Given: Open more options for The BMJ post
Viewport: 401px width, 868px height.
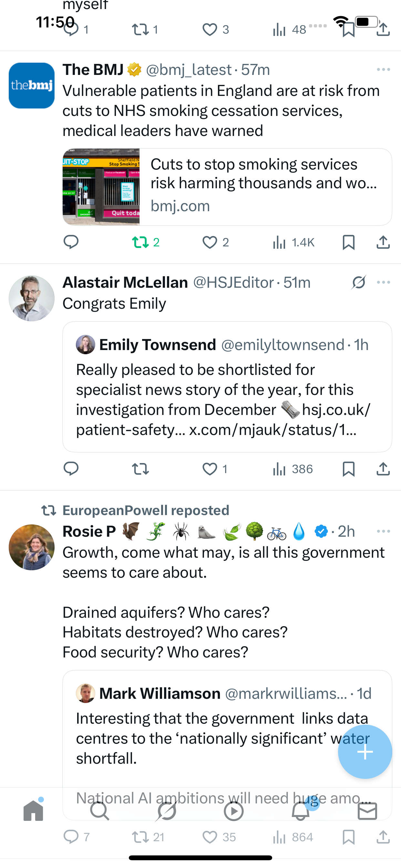Looking at the screenshot, I should click(383, 69).
